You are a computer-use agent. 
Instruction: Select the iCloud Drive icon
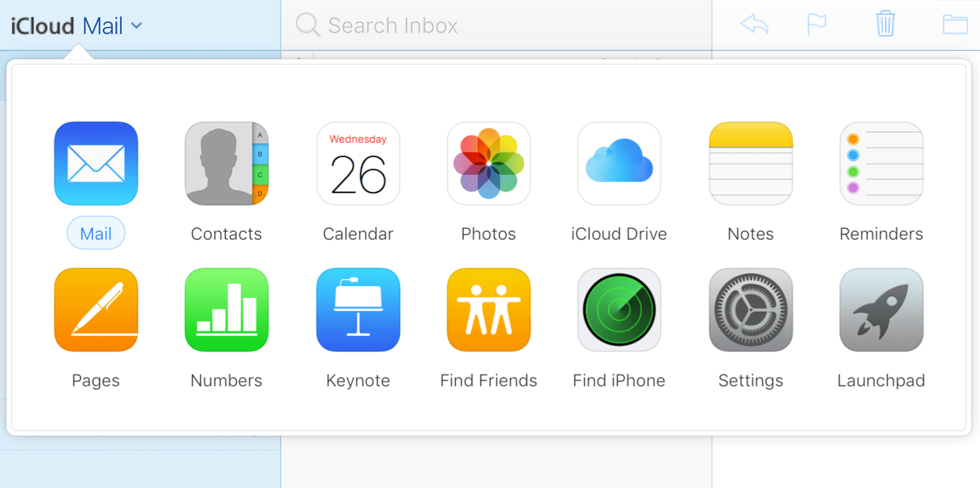coord(619,163)
